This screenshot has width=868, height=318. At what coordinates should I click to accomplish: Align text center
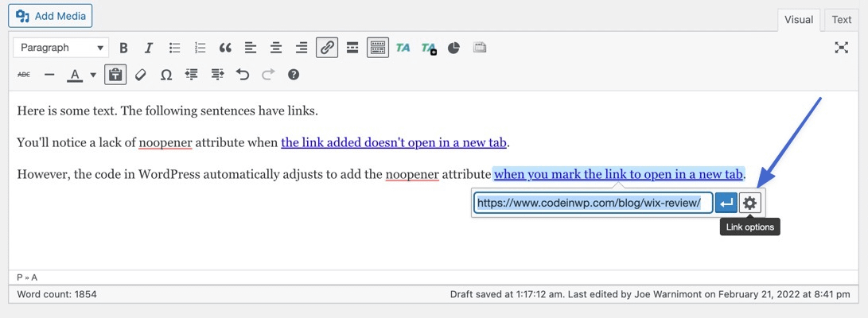pyautogui.click(x=276, y=48)
